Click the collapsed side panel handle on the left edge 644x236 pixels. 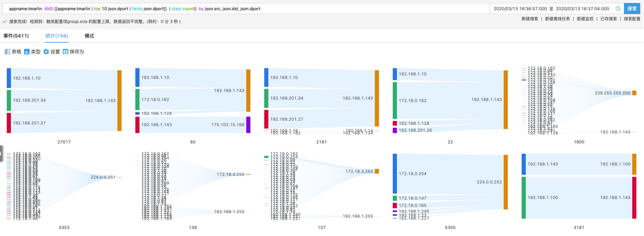point(1,154)
